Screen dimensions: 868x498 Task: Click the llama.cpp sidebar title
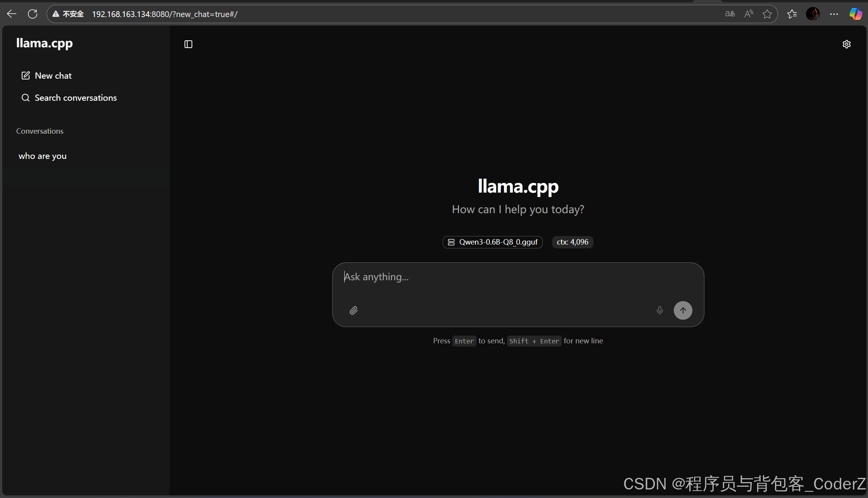45,43
